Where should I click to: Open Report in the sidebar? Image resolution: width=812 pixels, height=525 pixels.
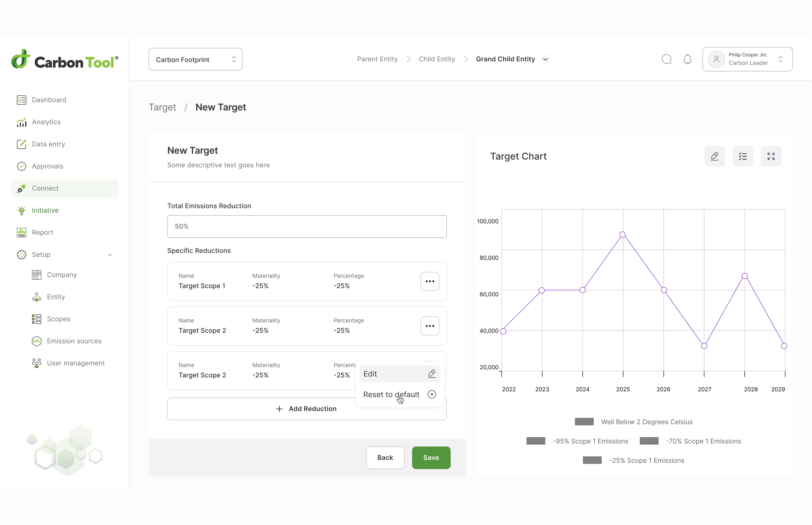tap(65, 232)
